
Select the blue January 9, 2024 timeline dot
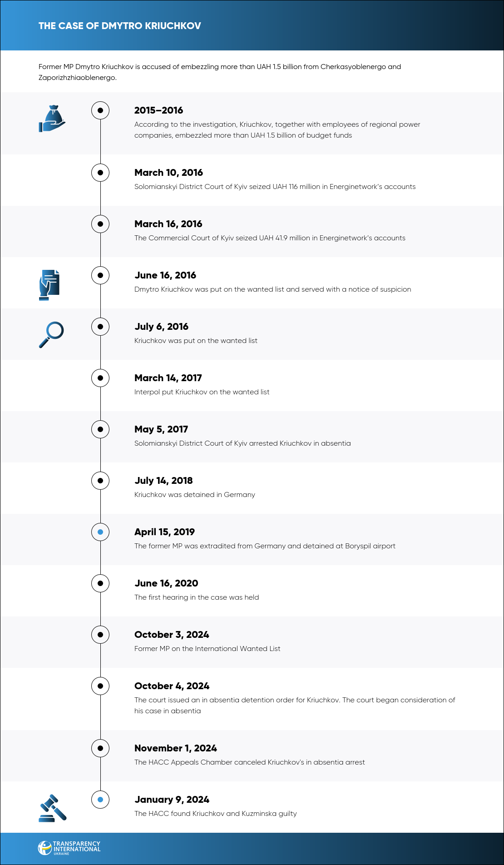pos(100,800)
